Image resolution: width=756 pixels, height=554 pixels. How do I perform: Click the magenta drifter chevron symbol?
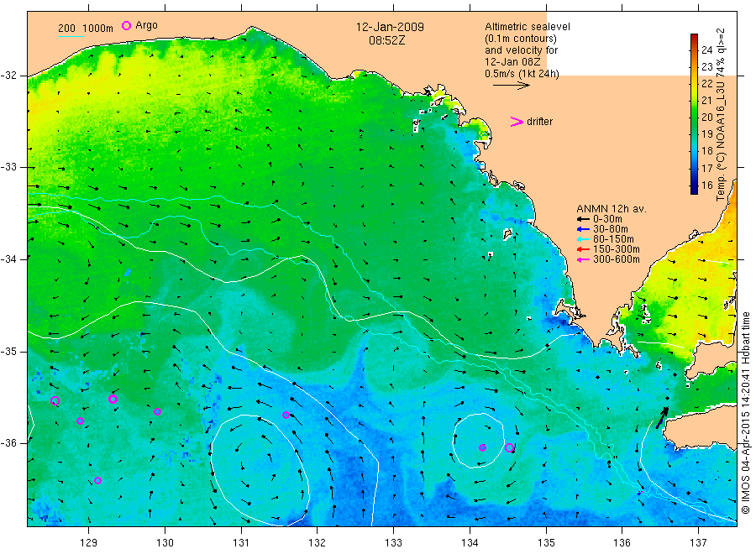coord(517,122)
